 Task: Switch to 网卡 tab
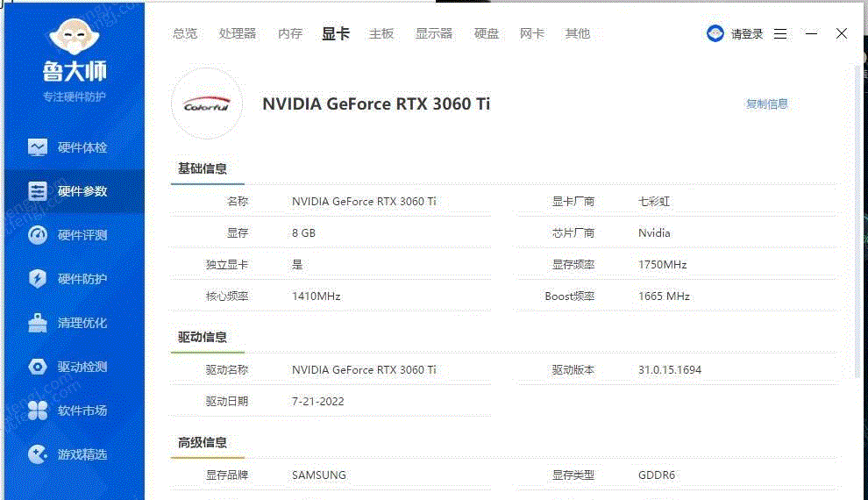532,34
